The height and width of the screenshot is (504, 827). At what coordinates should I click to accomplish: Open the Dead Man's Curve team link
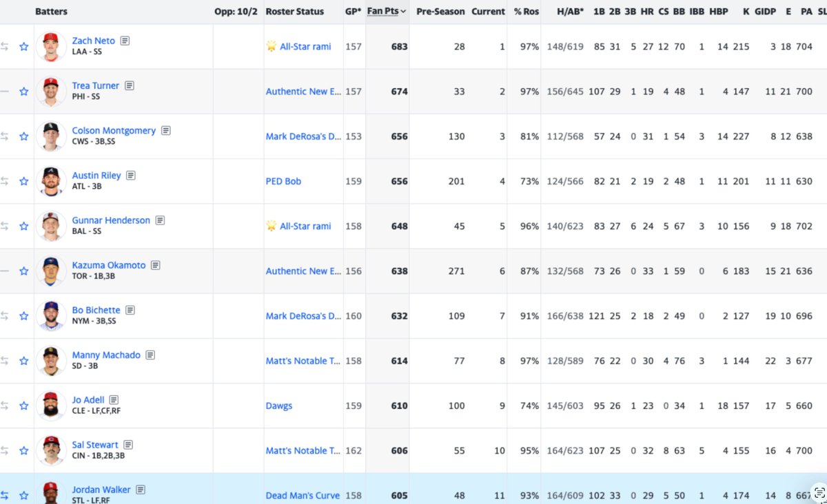[303, 496]
